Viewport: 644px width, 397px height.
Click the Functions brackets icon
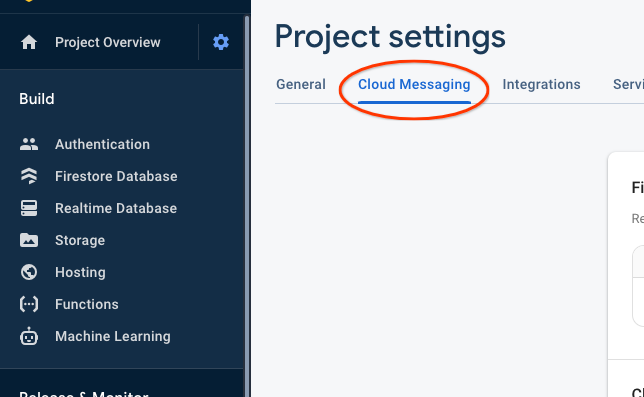[29, 304]
